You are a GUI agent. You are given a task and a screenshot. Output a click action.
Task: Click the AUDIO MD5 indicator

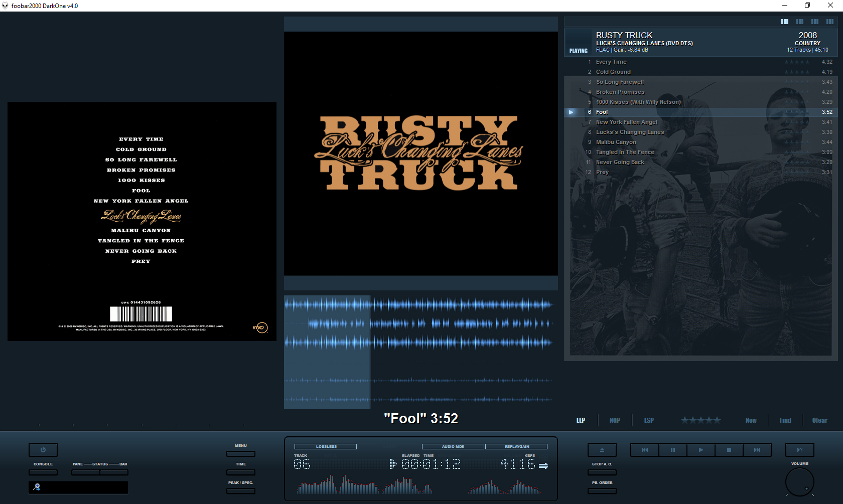click(x=453, y=446)
